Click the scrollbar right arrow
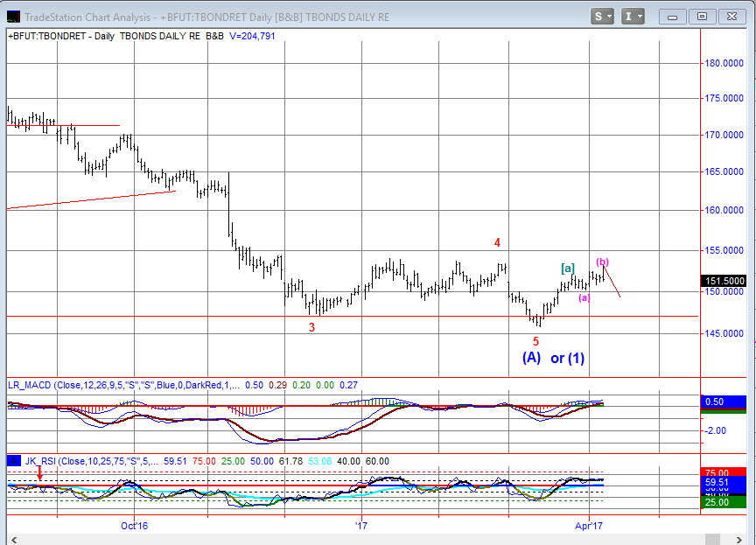Image resolution: width=756 pixels, height=545 pixels. pyautogui.click(x=739, y=540)
